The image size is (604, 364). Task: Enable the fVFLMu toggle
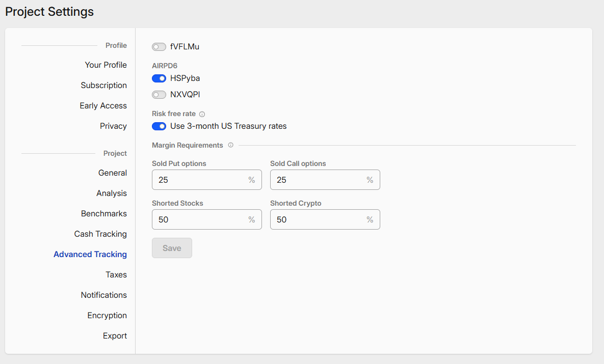(x=159, y=47)
